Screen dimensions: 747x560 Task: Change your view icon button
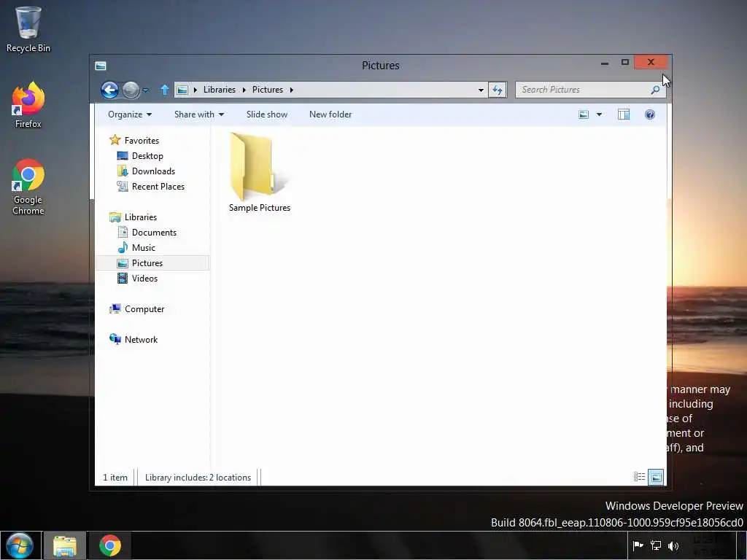pos(584,114)
